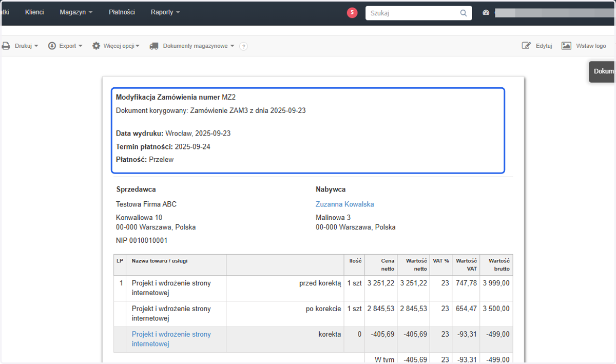The width and height of the screenshot is (616, 364).
Task: Open buyer link Zuzanna Kowalska
Action: tap(344, 204)
